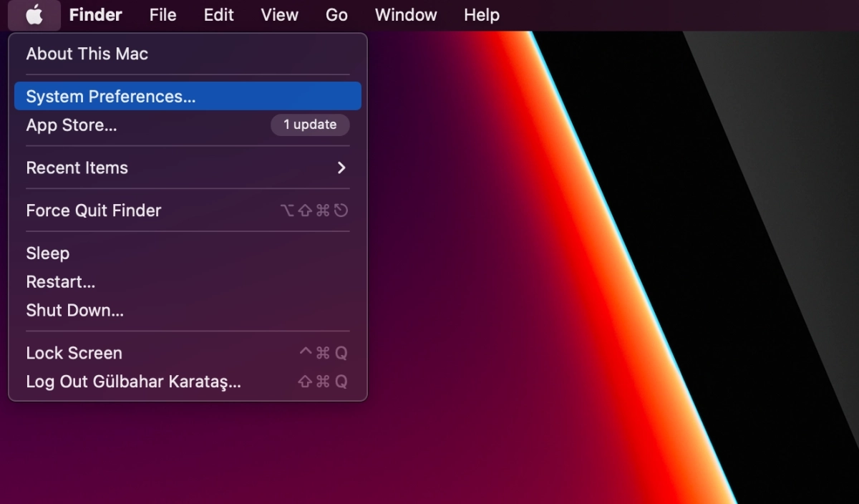This screenshot has width=859, height=504.
Task: Click the 1 update badge
Action: click(x=310, y=125)
